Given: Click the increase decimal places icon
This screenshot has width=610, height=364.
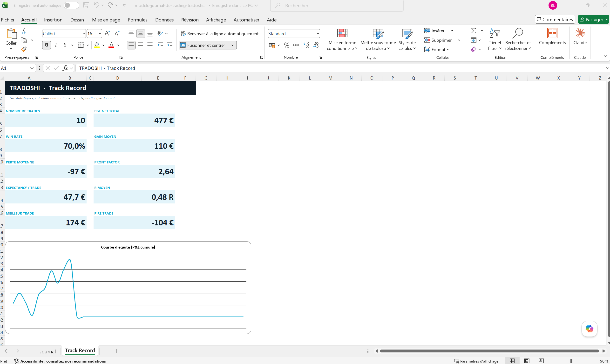Looking at the screenshot, I should [306, 45].
